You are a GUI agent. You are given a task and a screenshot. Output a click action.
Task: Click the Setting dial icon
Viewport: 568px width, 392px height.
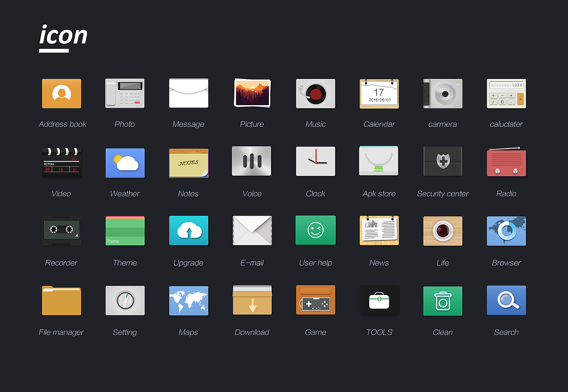[125, 300]
